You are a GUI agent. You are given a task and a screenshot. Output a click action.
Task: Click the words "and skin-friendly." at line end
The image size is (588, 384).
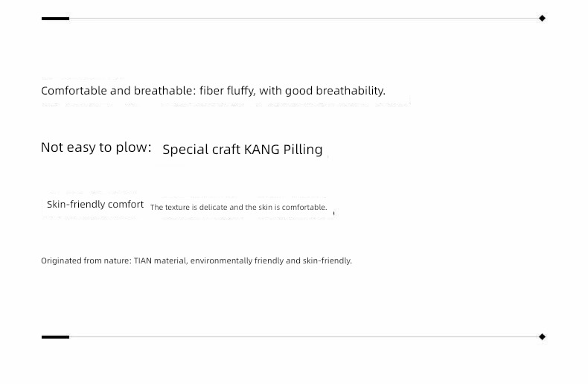coord(319,260)
